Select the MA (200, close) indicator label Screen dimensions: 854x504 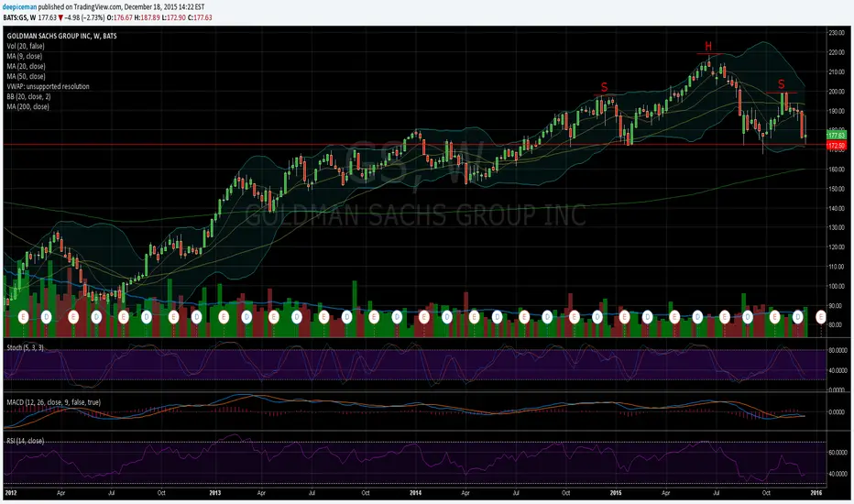click(27, 107)
